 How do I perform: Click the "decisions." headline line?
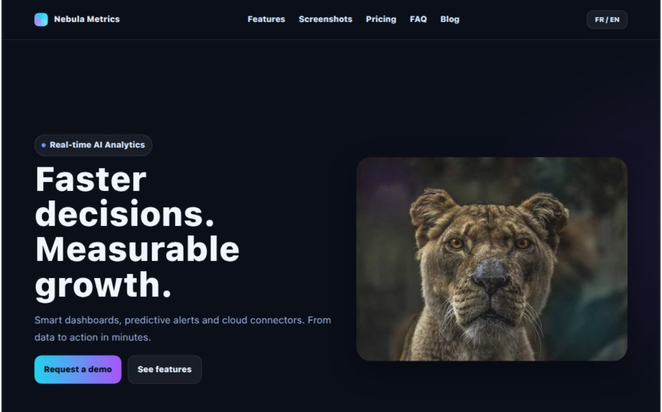[125, 214]
